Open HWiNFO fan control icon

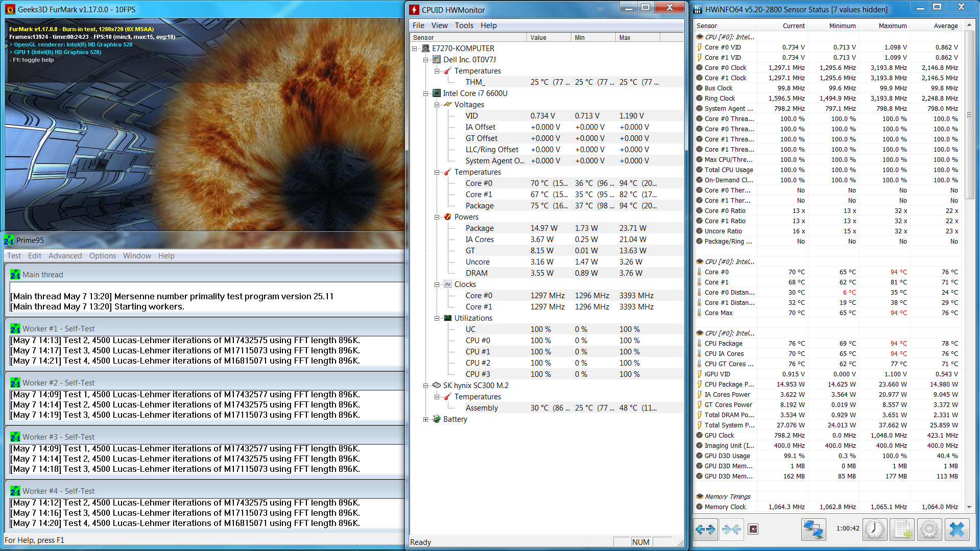tap(753, 529)
